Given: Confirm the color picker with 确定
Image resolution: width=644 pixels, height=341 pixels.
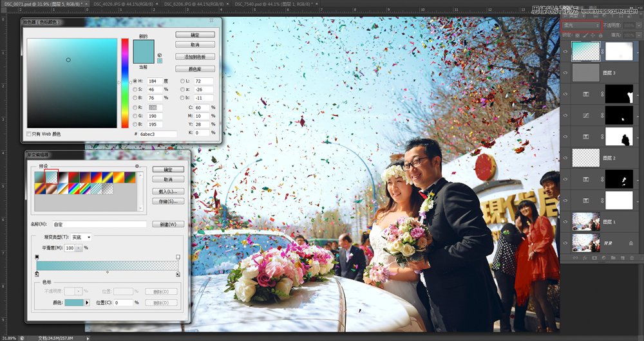Looking at the screenshot, I should [x=195, y=35].
